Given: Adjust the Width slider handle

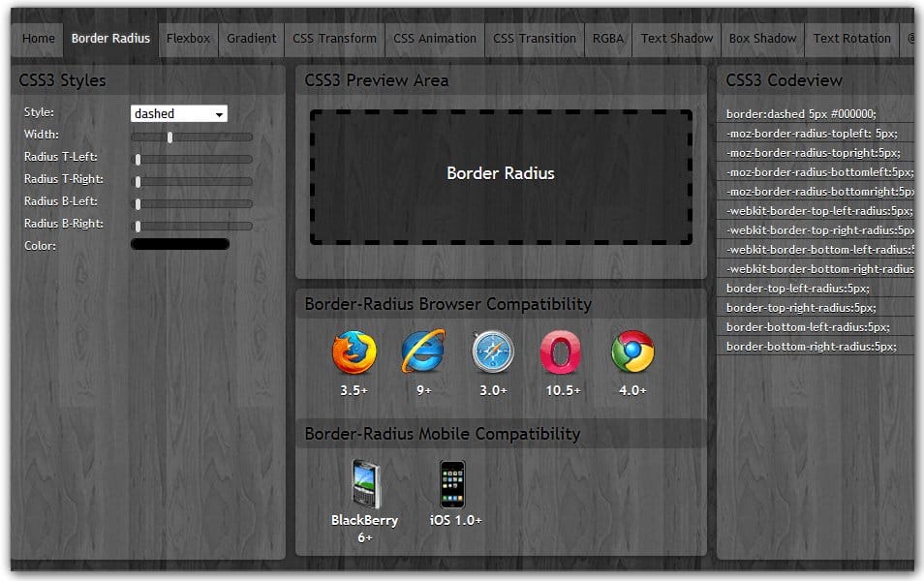Looking at the screenshot, I should [170, 138].
